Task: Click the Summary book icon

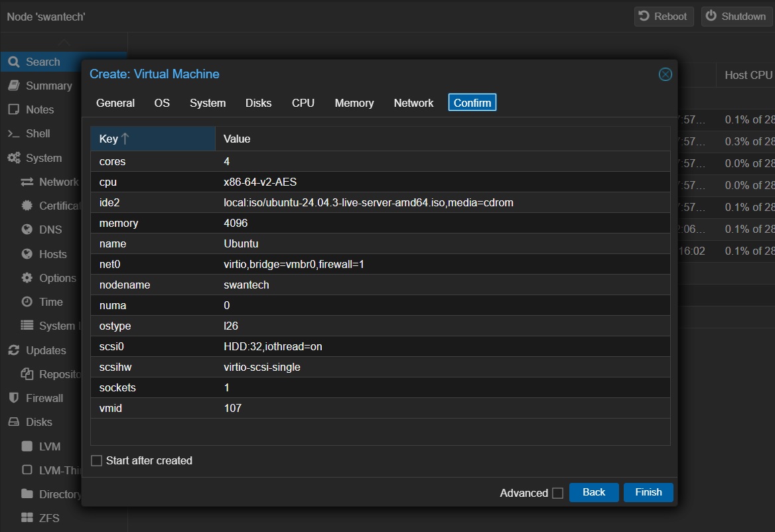Action: 14,86
